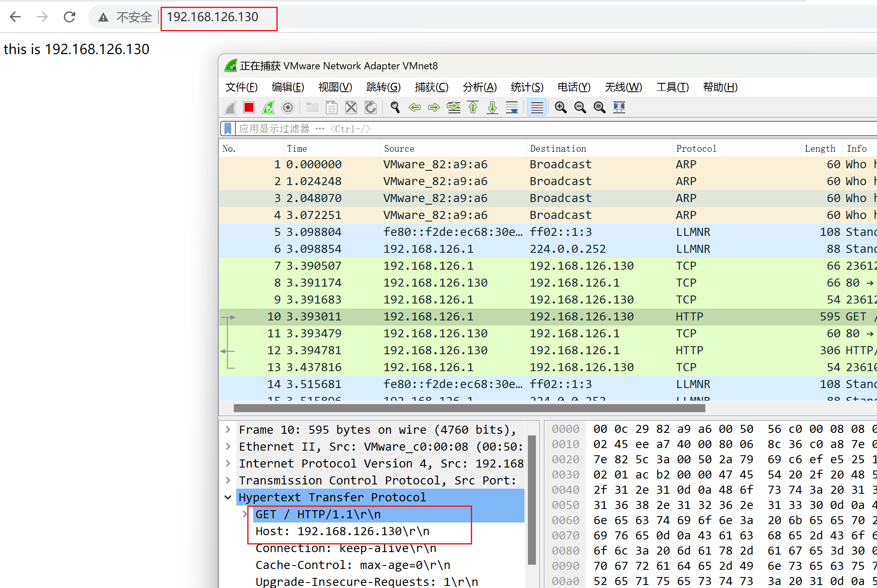Go to the first packet
The height and width of the screenshot is (588, 877).
click(473, 108)
